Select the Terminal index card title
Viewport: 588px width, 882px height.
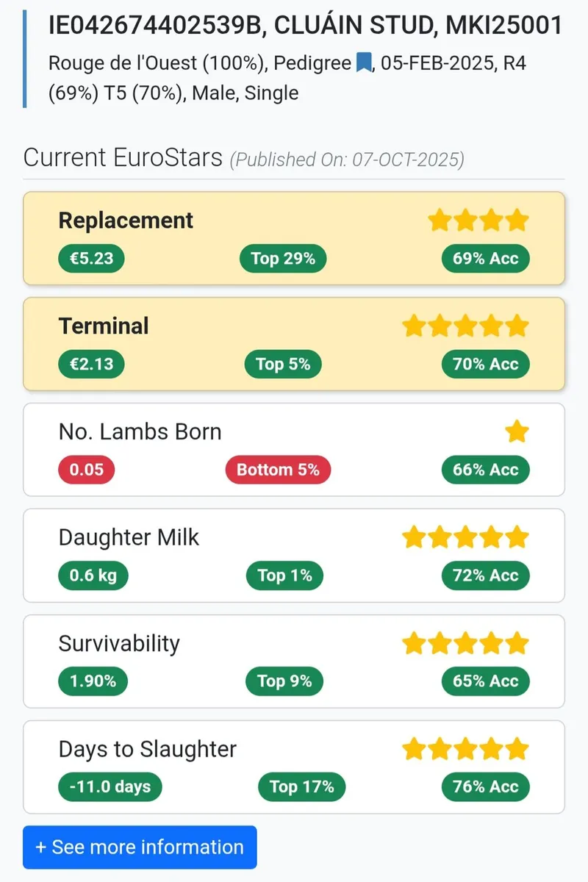pos(104,326)
